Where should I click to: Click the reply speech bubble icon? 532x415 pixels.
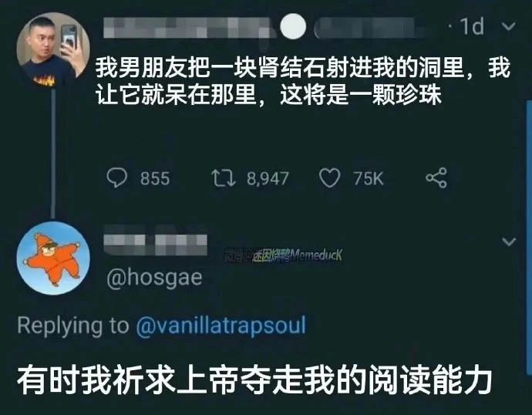116,178
